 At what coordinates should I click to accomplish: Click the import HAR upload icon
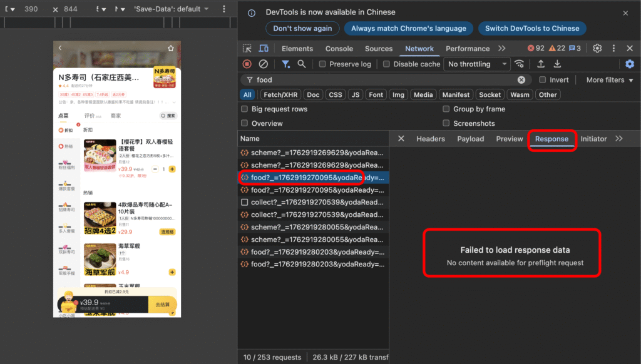(x=541, y=64)
